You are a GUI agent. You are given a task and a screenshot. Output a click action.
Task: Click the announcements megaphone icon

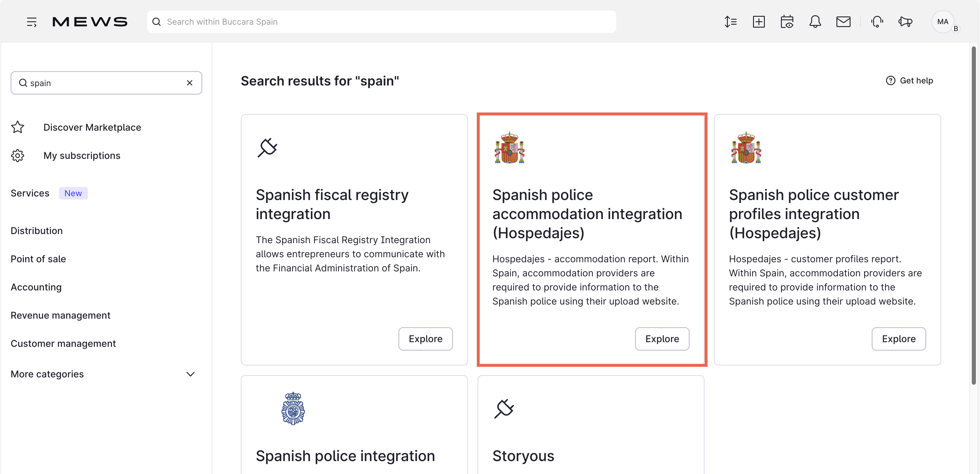[x=905, y=22]
